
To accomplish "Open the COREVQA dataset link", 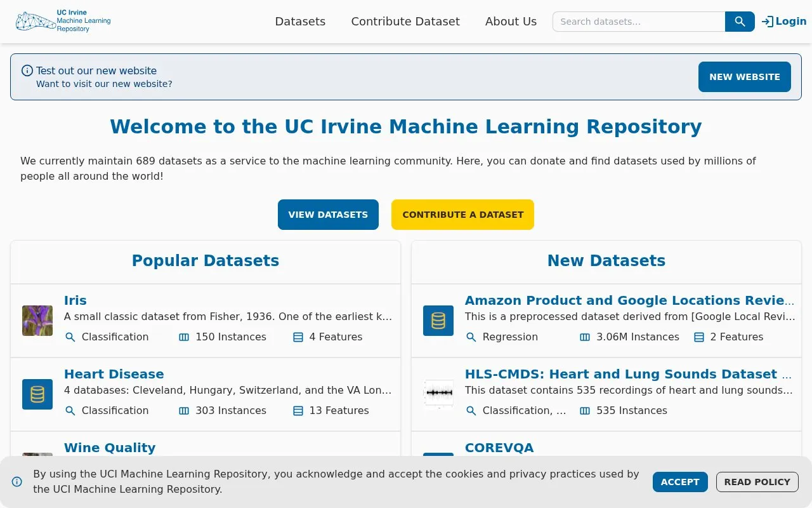I will tap(499, 448).
